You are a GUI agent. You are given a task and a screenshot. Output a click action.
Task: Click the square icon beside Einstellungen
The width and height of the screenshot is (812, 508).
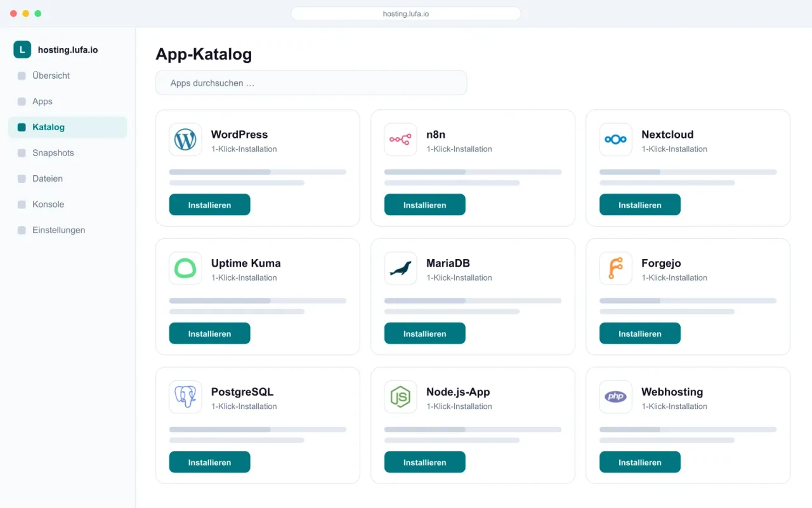point(22,231)
